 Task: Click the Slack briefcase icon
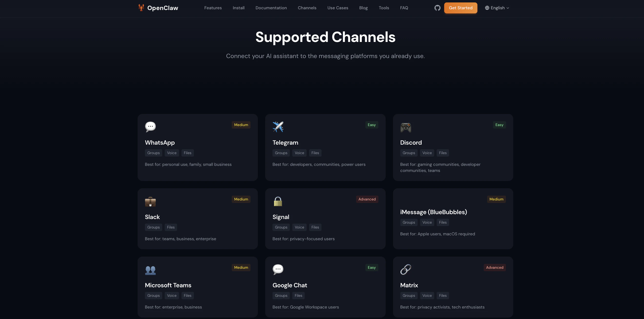click(x=150, y=201)
